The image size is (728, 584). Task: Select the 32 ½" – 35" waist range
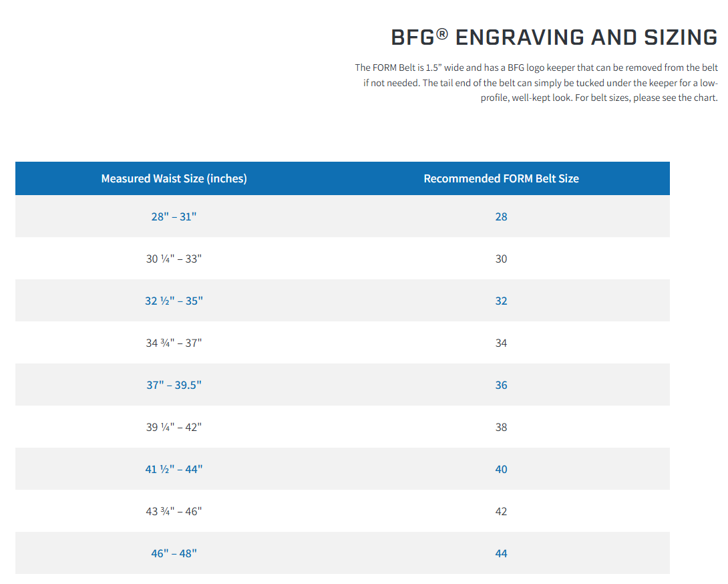coord(174,301)
